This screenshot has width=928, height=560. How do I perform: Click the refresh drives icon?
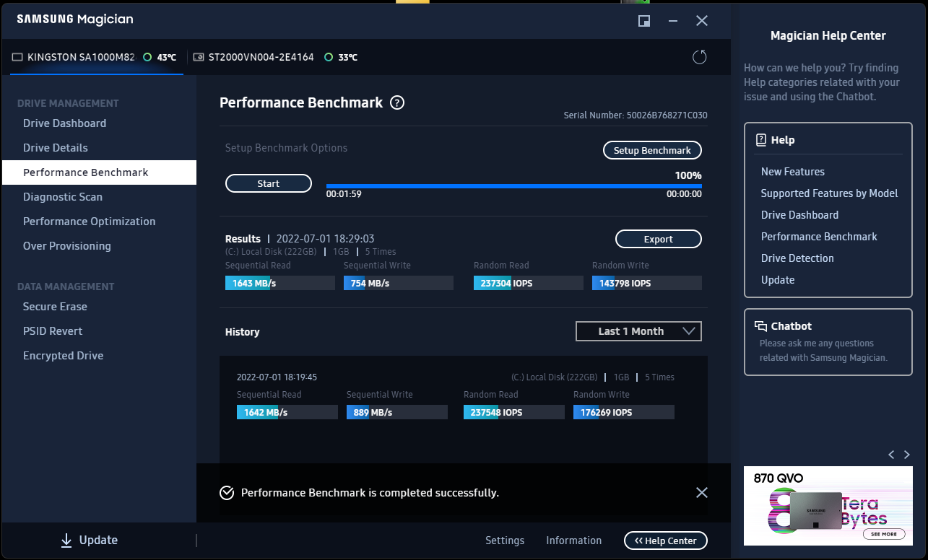[699, 57]
